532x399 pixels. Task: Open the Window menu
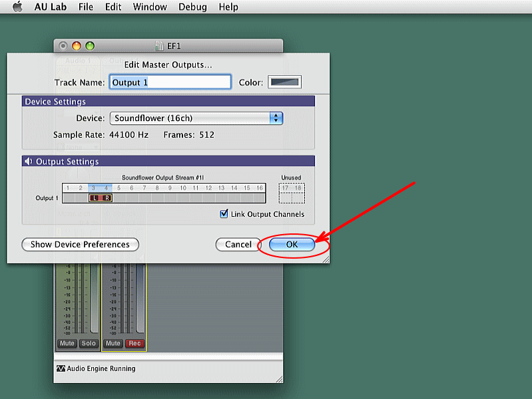(x=150, y=7)
